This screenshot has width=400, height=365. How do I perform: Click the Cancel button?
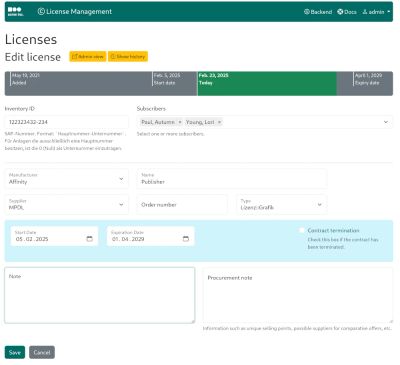(42, 352)
